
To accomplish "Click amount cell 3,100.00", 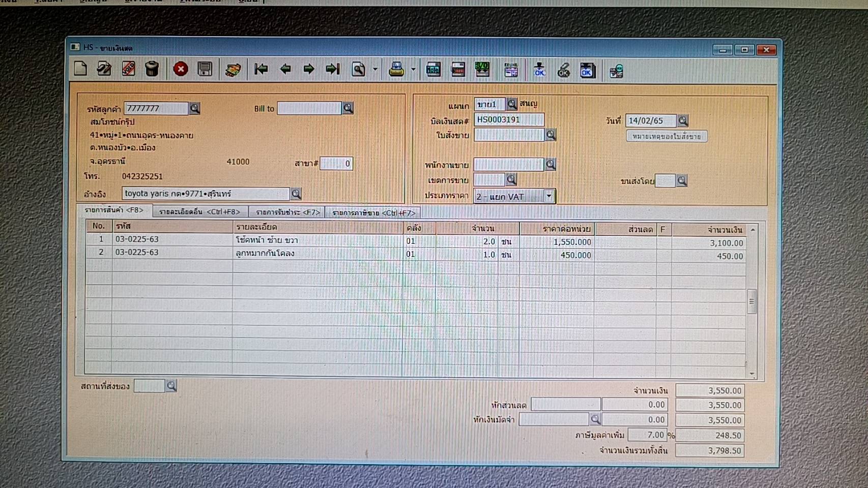I will click(x=709, y=243).
